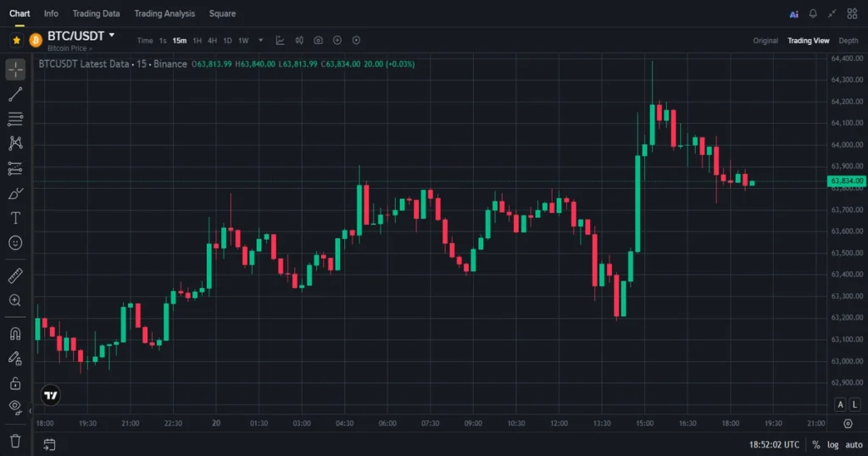This screenshot has width=868, height=456.
Task: Toggle hide all drawings eye icon
Action: click(15, 408)
